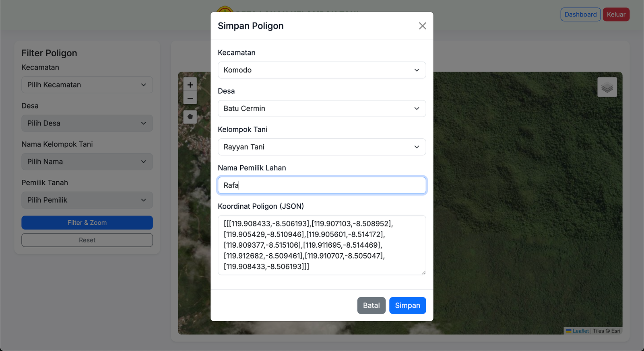The width and height of the screenshot is (644, 351).
Task: Click the Simpan button
Action: pyautogui.click(x=407, y=306)
